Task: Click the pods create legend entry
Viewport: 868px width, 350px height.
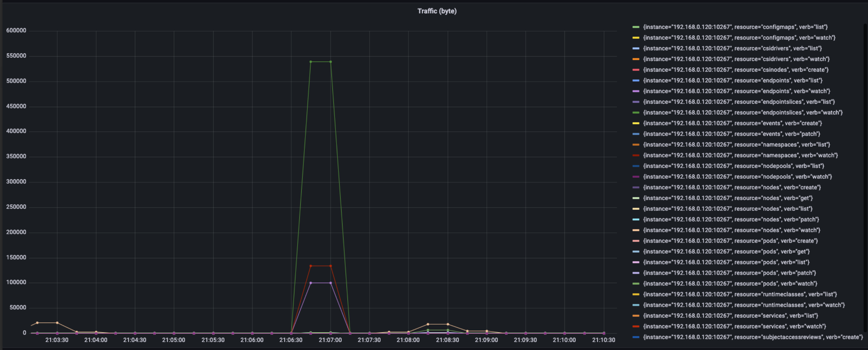Action: 730,241
